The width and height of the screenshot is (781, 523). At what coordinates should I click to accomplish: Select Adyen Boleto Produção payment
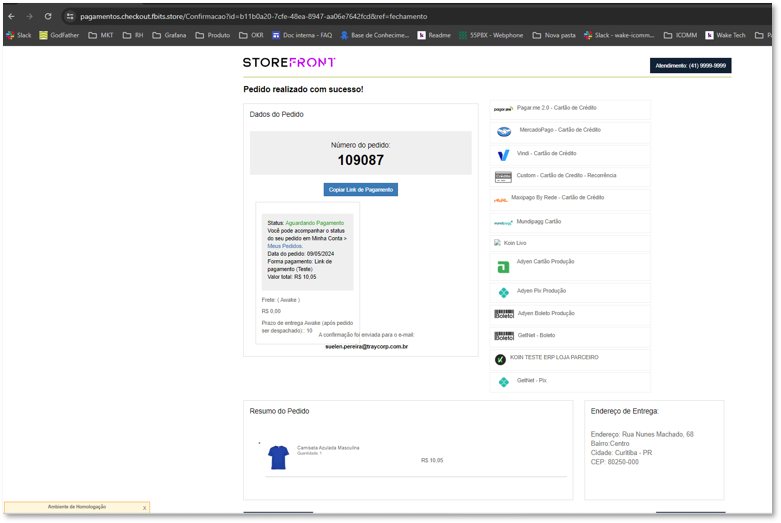pos(570,314)
